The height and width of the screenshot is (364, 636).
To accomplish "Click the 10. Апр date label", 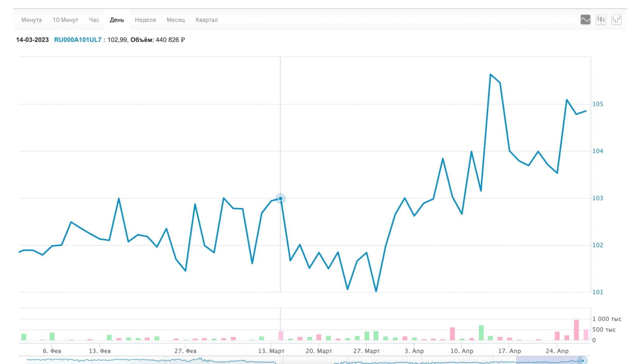I will (x=462, y=351).
